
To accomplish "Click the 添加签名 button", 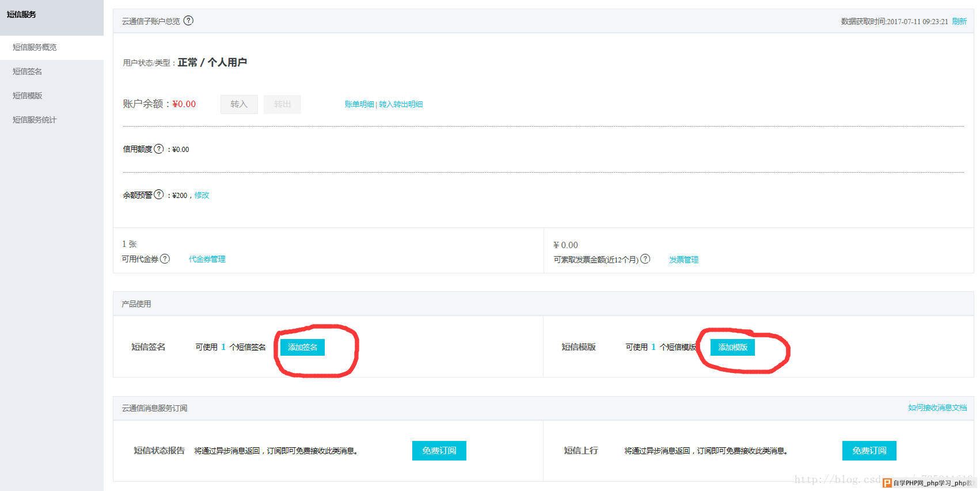I will [302, 347].
